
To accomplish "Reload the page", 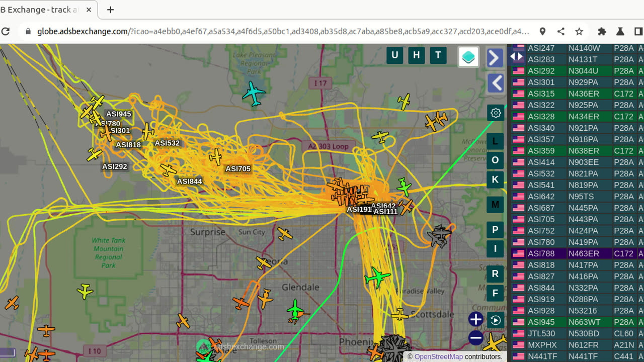I will (x=6, y=31).
